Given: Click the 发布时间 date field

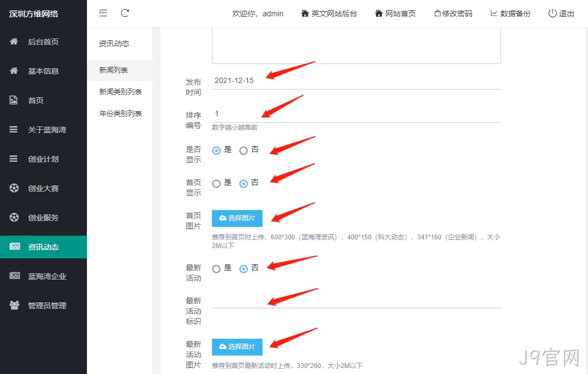Looking at the screenshot, I should pos(356,80).
